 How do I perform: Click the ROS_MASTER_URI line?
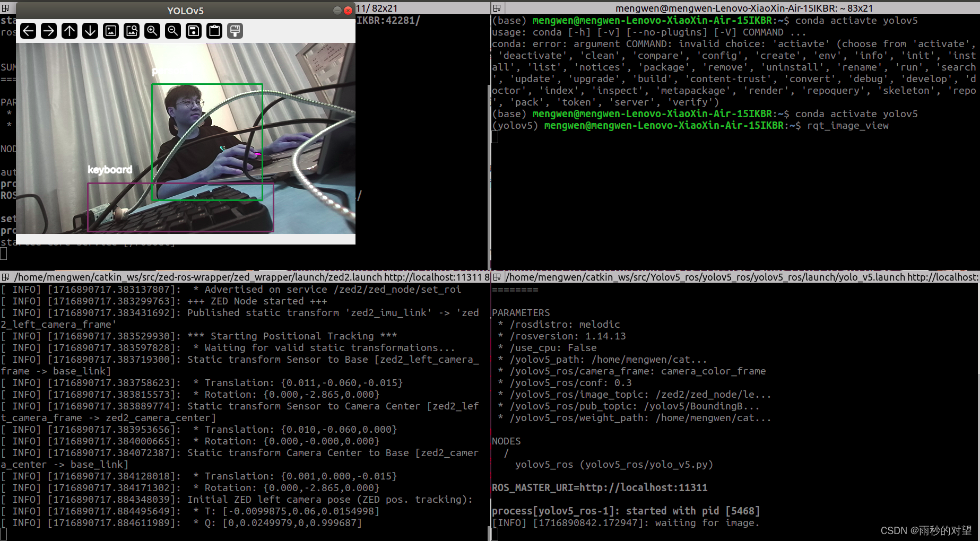(600, 488)
